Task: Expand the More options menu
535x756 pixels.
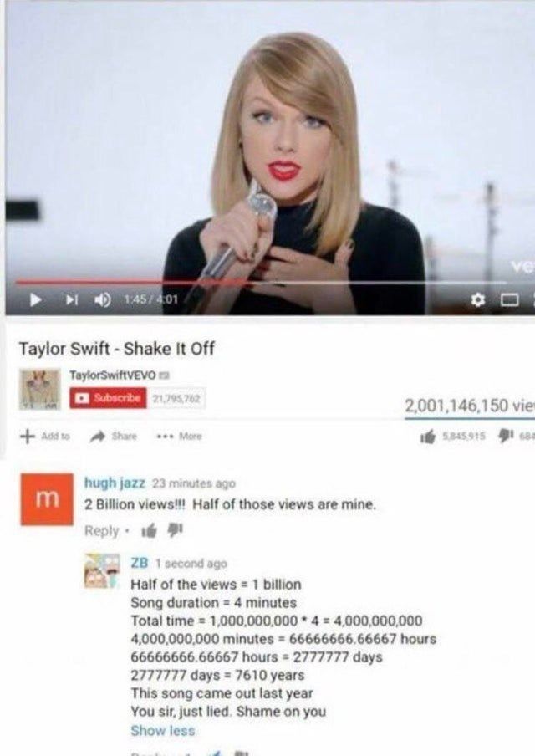Action: coord(179,436)
